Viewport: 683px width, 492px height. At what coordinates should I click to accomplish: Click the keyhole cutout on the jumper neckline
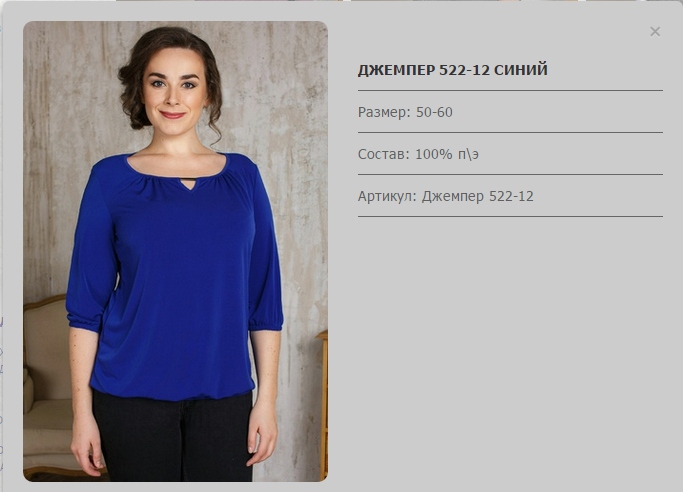click(188, 184)
